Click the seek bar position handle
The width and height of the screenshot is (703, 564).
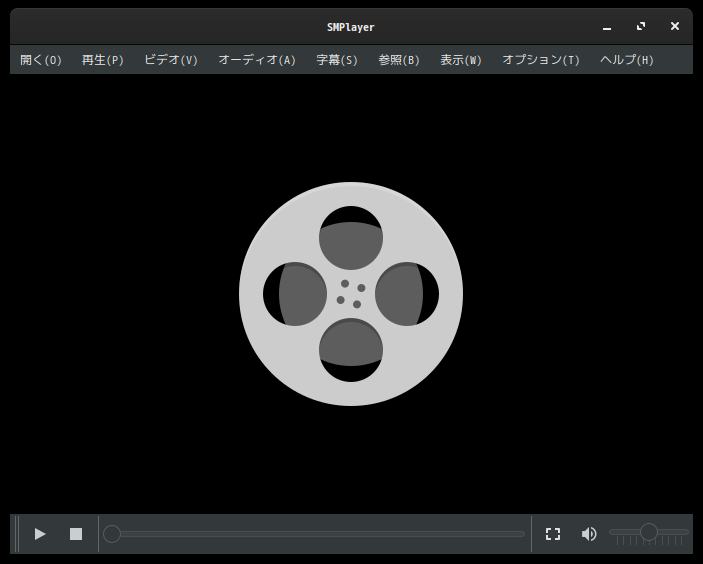[112, 534]
